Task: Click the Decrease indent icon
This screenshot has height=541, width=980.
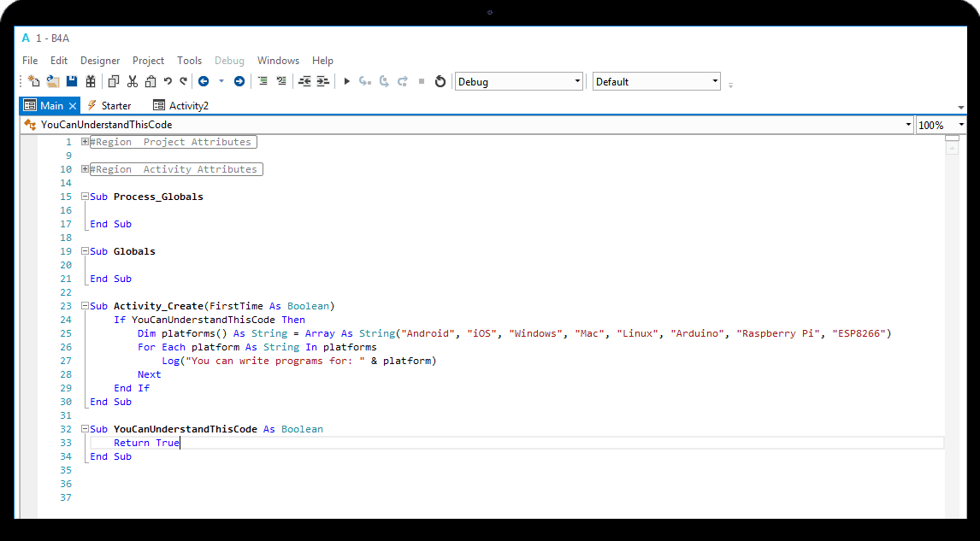Action: (304, 81)
